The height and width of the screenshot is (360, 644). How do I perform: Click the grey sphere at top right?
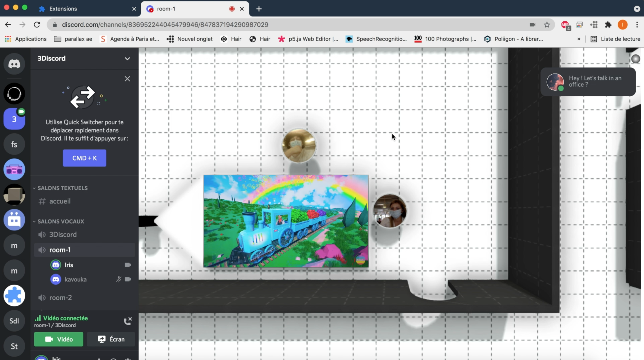pyautogui.click(x=636, y=59)
